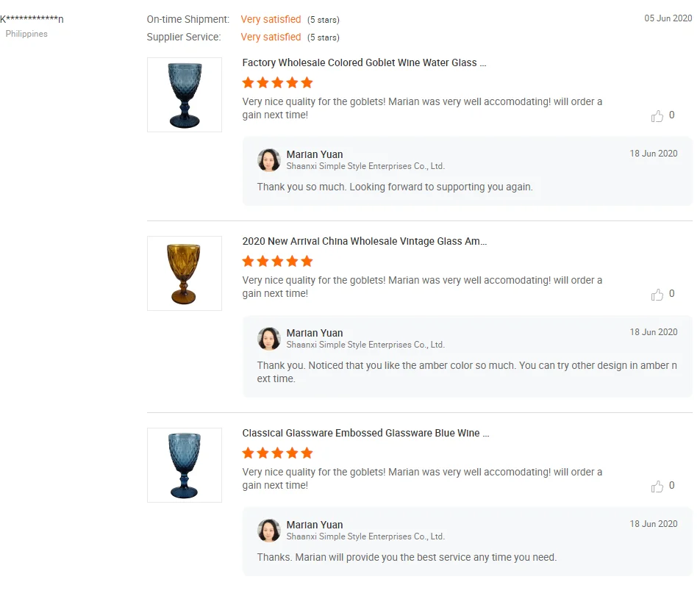
Task: Click Marian Yuan's avatar in the 'Thank you so much' reply
Action: pyautogui.click(x=269, y=160)
